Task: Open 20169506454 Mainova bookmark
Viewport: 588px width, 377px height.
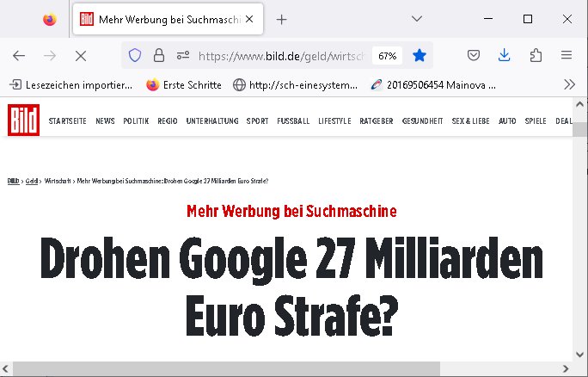Action: pos(433,85)
